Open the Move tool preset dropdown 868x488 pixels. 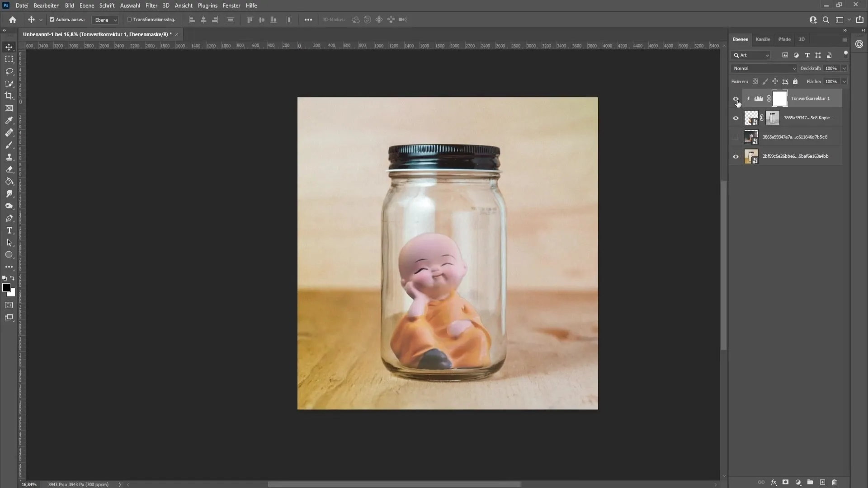pos(41,20)
